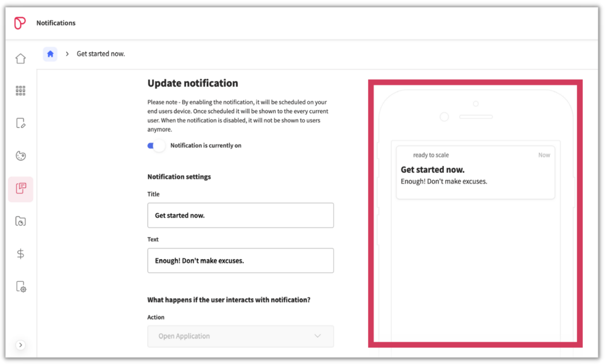Click the red app logo in header

click(x=20, y=23)
